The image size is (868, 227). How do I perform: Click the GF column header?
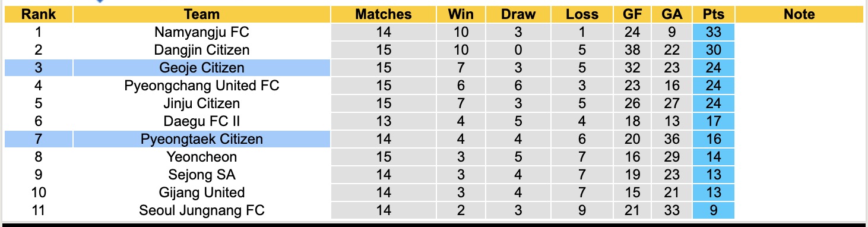pos(633,14)
